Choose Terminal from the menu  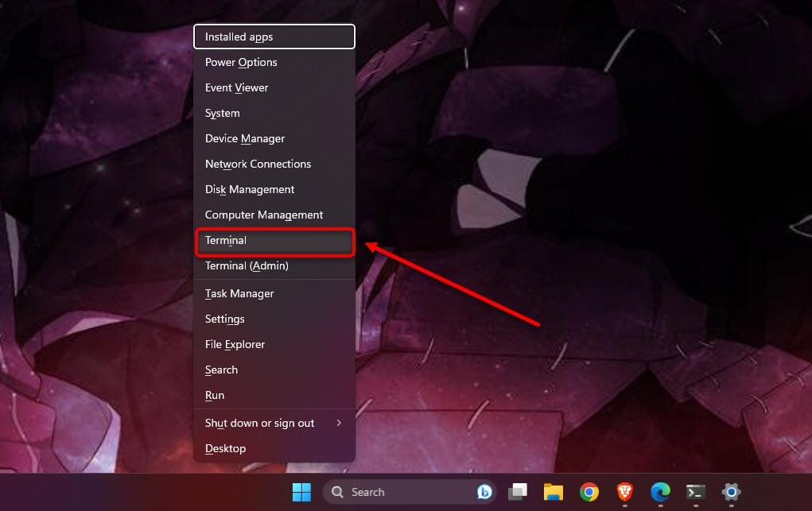pos(274,242)
